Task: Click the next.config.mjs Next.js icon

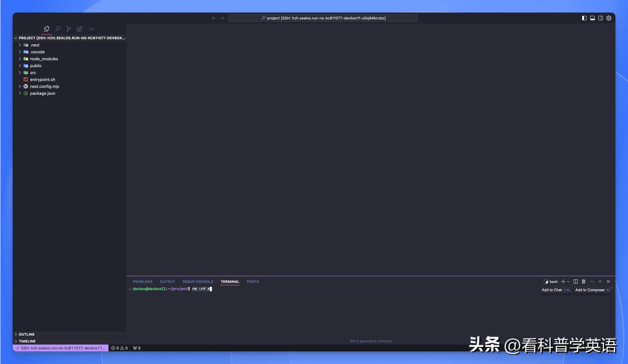Action: 26,86
